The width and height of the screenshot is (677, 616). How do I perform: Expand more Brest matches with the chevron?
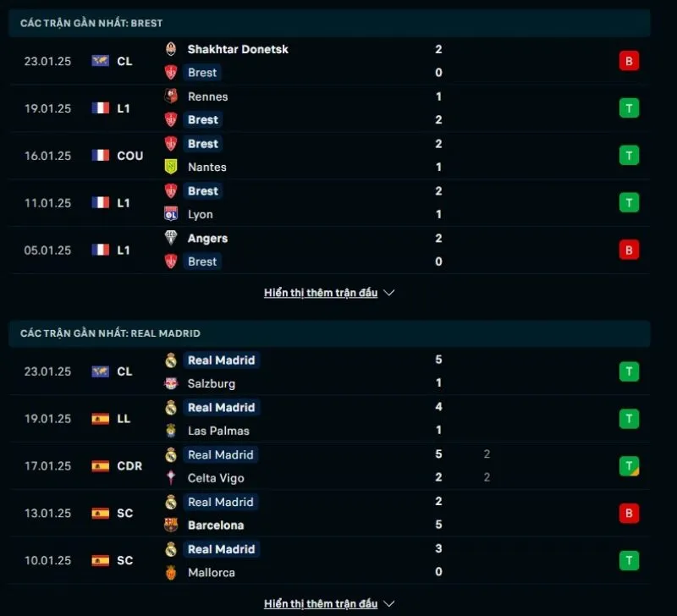click(x=389, y=293)
